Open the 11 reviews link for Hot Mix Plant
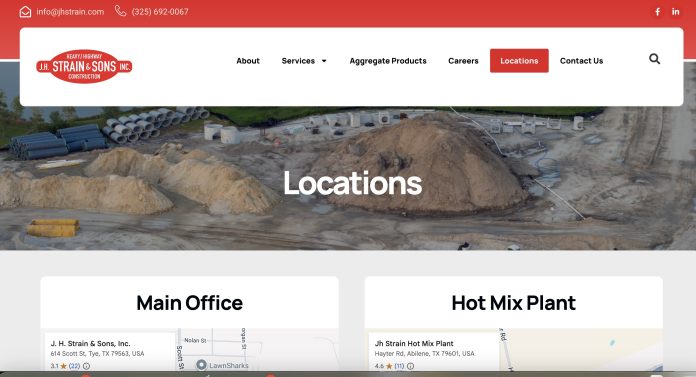This screenshot has height=377, width=696. click(x=399, y=366)
